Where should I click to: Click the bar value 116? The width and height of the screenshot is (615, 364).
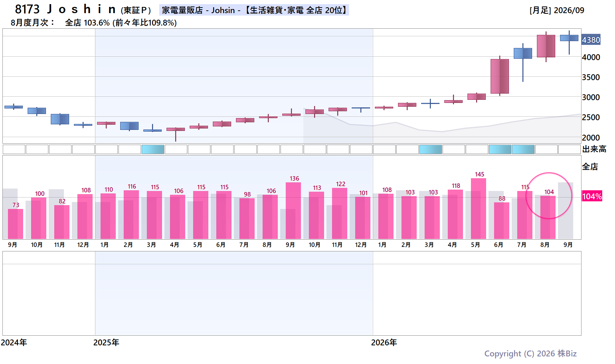coord(132,186)
